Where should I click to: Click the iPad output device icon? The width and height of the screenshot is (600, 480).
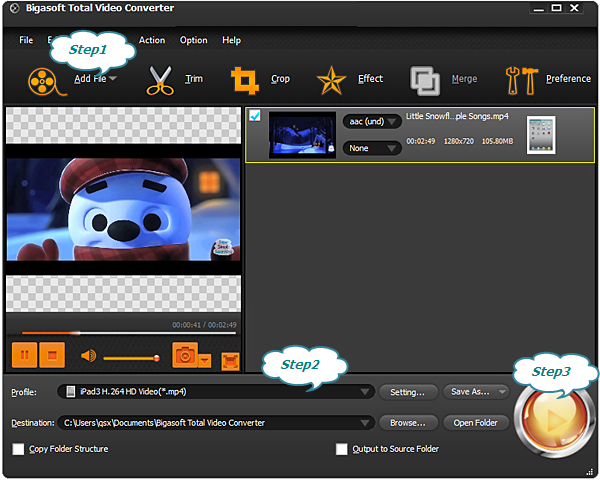click(541, 135)
